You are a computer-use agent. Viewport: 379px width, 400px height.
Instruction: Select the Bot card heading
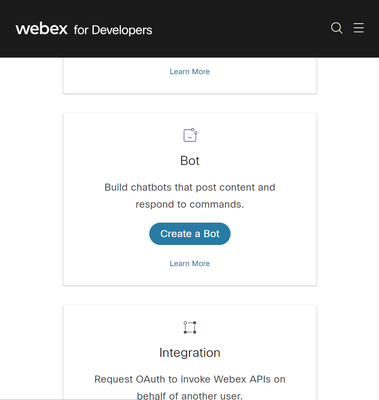(x=190, y=161)
